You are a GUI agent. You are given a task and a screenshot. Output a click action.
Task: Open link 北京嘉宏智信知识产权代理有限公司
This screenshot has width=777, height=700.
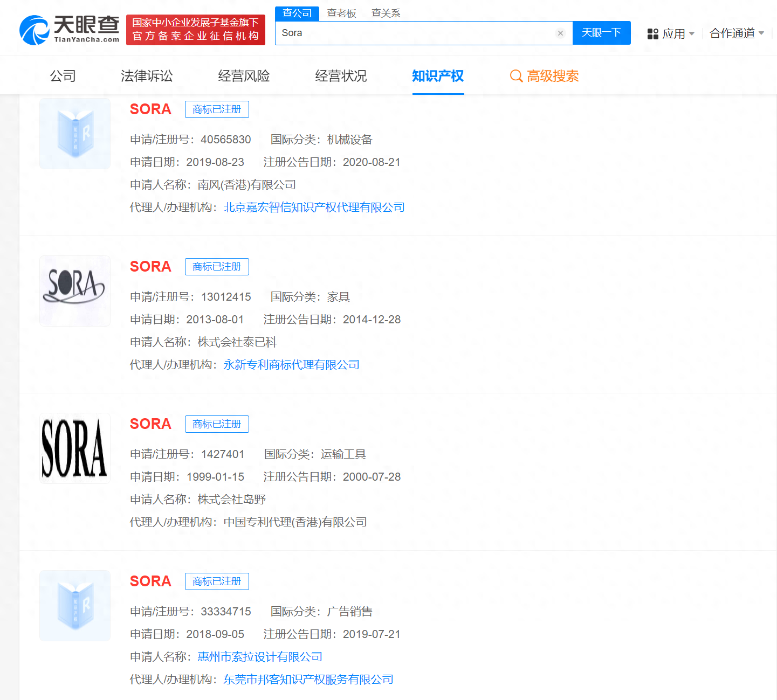click(314, 207)
